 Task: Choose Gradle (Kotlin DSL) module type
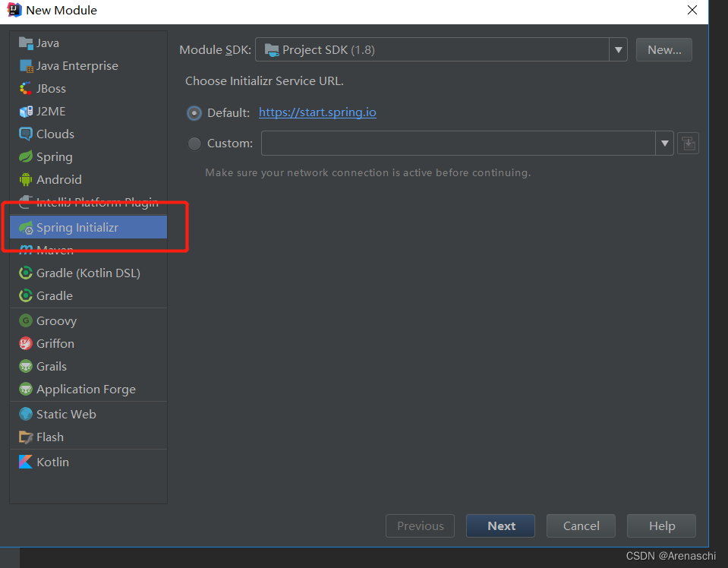click(88, 273)
